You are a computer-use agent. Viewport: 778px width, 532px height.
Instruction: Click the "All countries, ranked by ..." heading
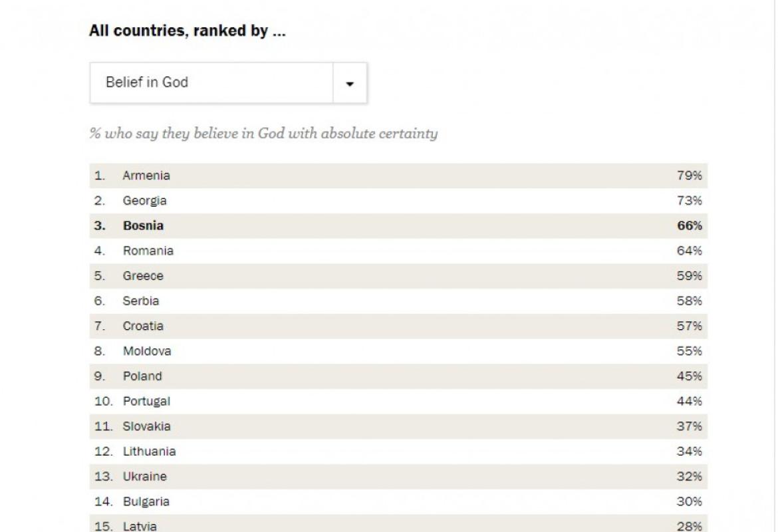[x=188, y=31]
